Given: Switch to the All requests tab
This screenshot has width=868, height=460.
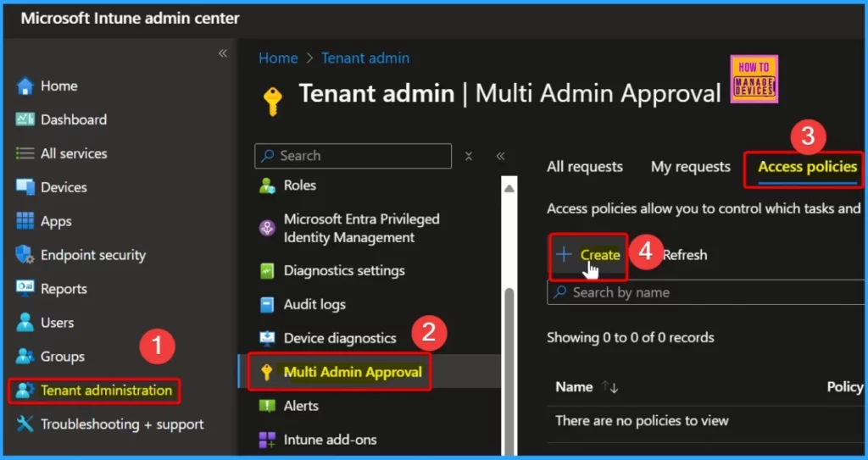Looking at the screenshot, I should 585,167.
